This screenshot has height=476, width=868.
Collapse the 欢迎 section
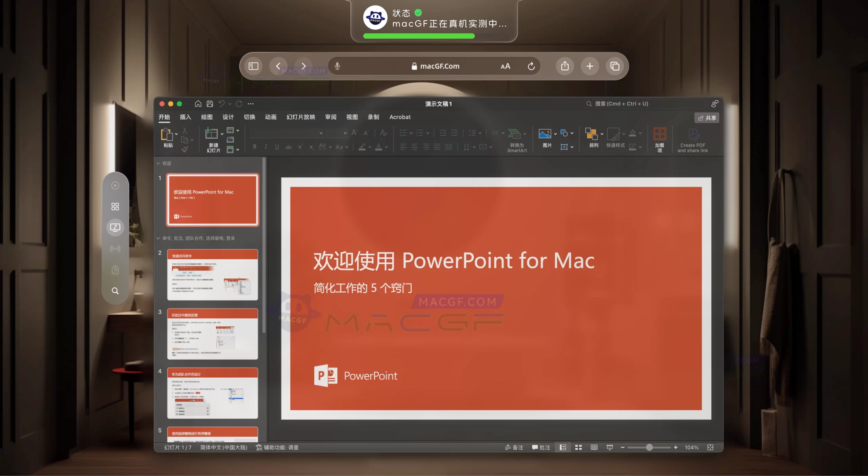(x=158, y=163)
